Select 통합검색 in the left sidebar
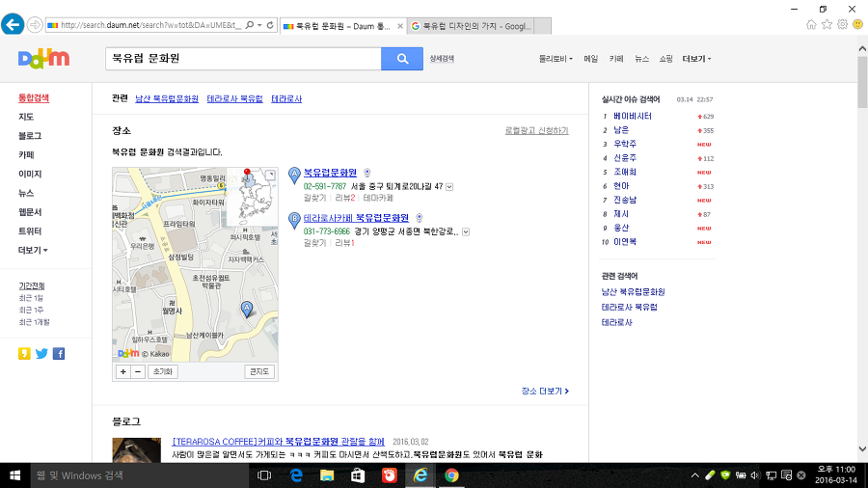The height and width of the screenshot is (488, 868). 34,98
